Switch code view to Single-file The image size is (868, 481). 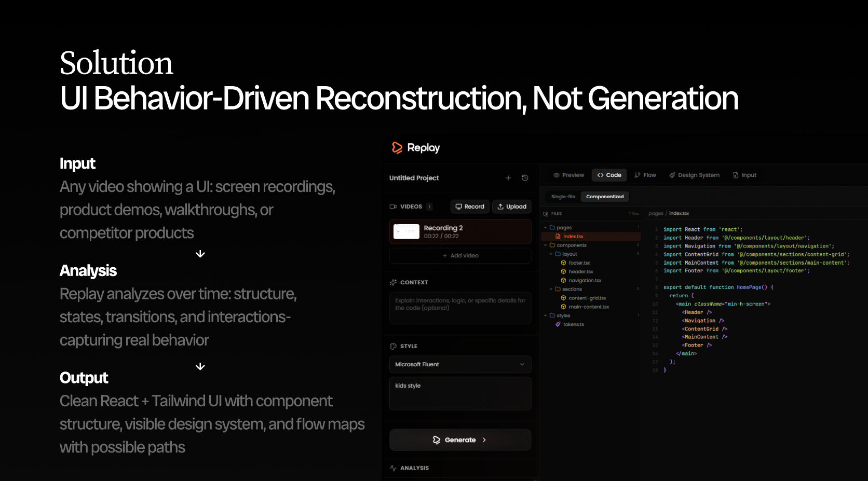[x=562, y=196]
